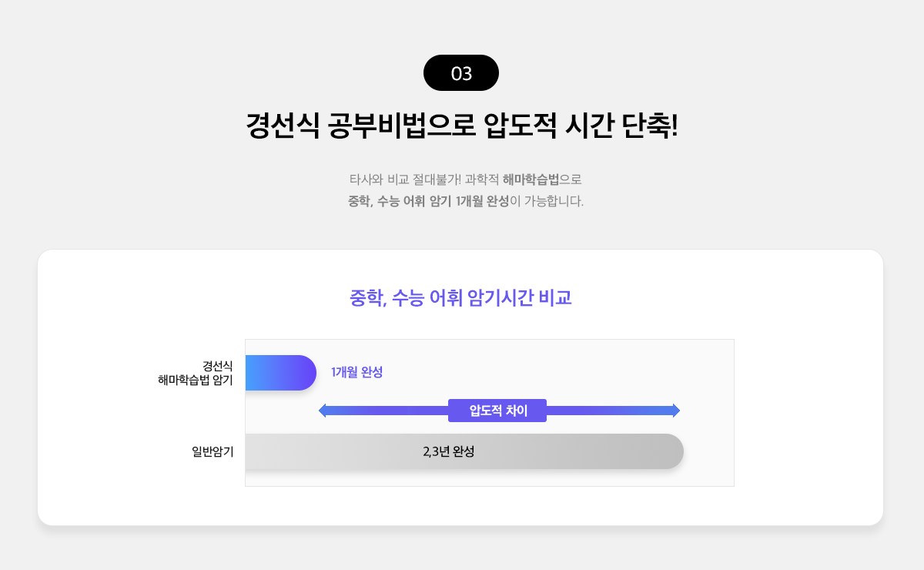Select the bold 해마학습법 text in the subtitle
Viewport: 924px width, 570px height.
[x=531, y=179]
